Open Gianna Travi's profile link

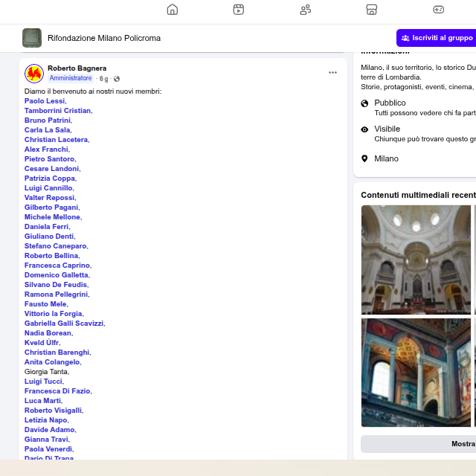(x=46, y=440)
